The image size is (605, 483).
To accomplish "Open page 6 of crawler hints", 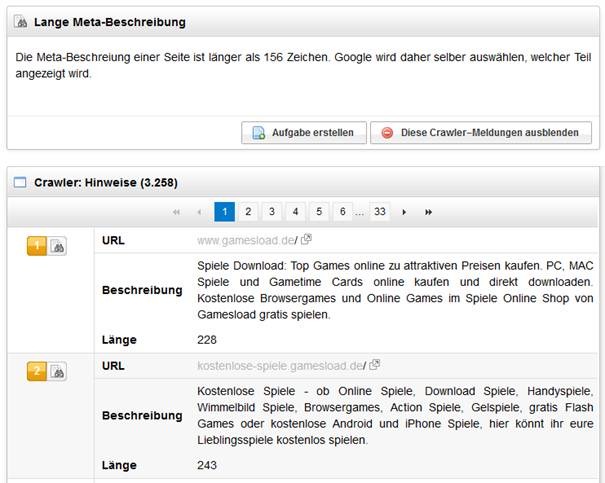I will click(342, 211).
